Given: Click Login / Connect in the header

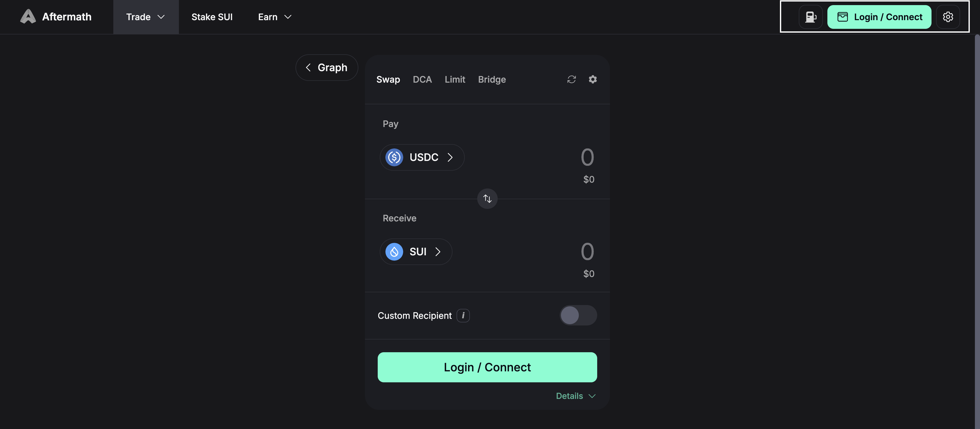Looking at the screenshot, I should click(x=879, y=17).
